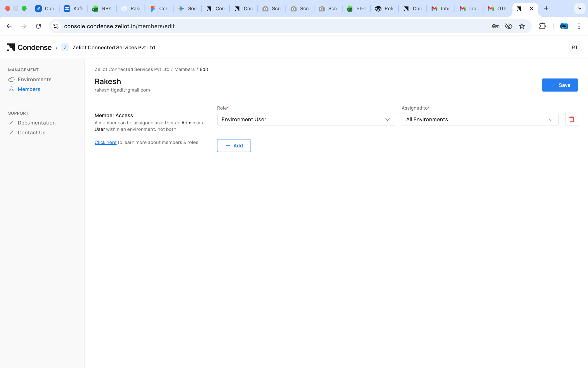588x368 pixels.
Task: Click the crossed-out eye icon in address bar
Action: click(508, 26)
